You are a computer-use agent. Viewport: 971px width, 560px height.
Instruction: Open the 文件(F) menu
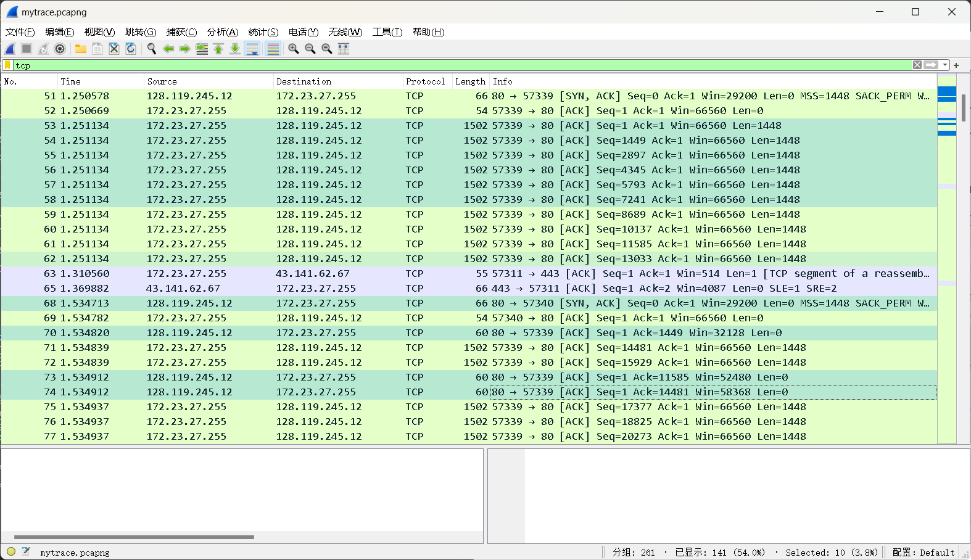(x=20, y=32)
